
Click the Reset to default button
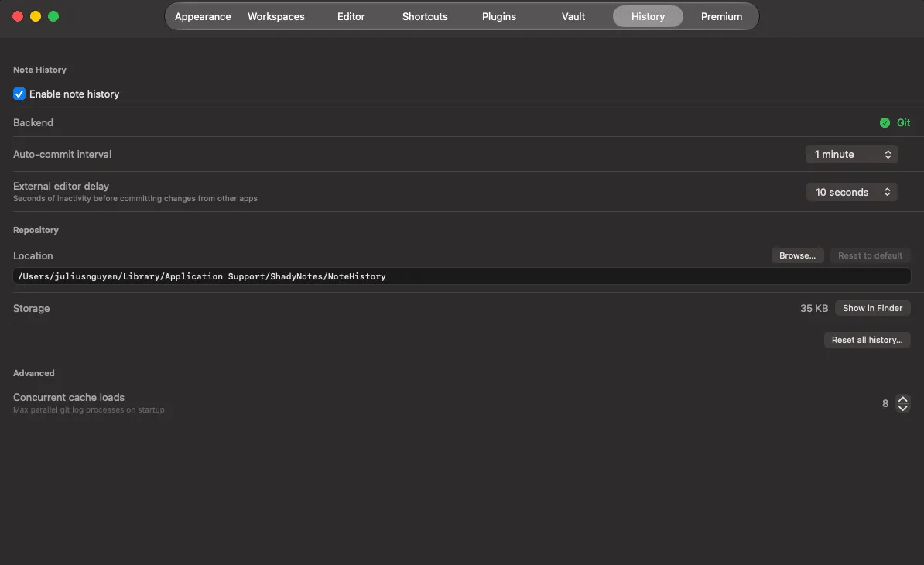click(x=870, y=255)
